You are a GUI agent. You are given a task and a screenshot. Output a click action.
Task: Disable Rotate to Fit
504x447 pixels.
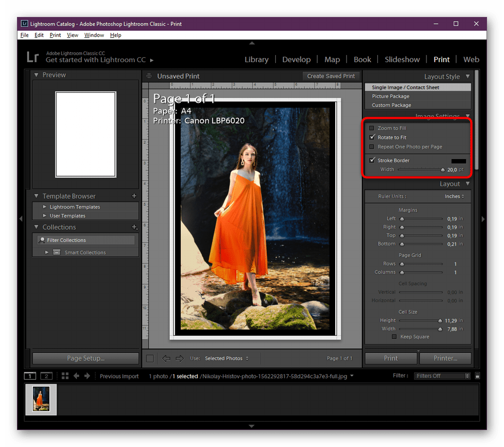pos(371,137)
